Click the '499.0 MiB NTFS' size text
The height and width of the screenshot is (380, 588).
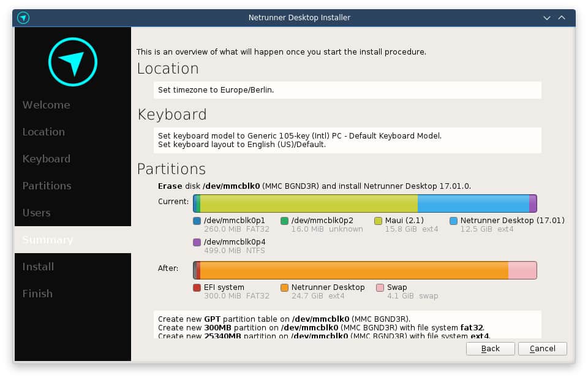pyautogui.click(x=235, y=250)
